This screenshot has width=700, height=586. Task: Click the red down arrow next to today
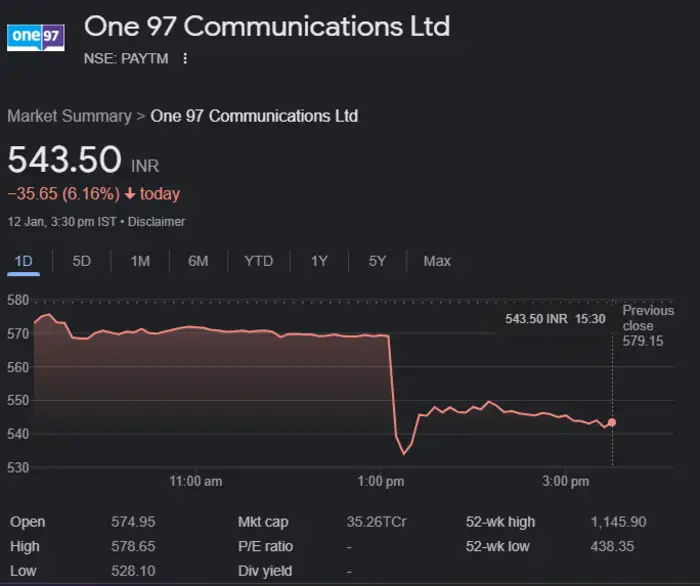[130, 194]
